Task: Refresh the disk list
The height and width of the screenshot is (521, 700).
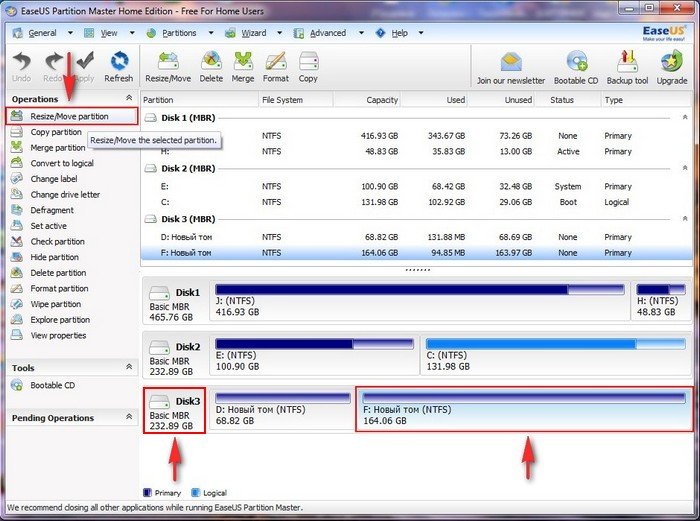Action: pos(119,67)
